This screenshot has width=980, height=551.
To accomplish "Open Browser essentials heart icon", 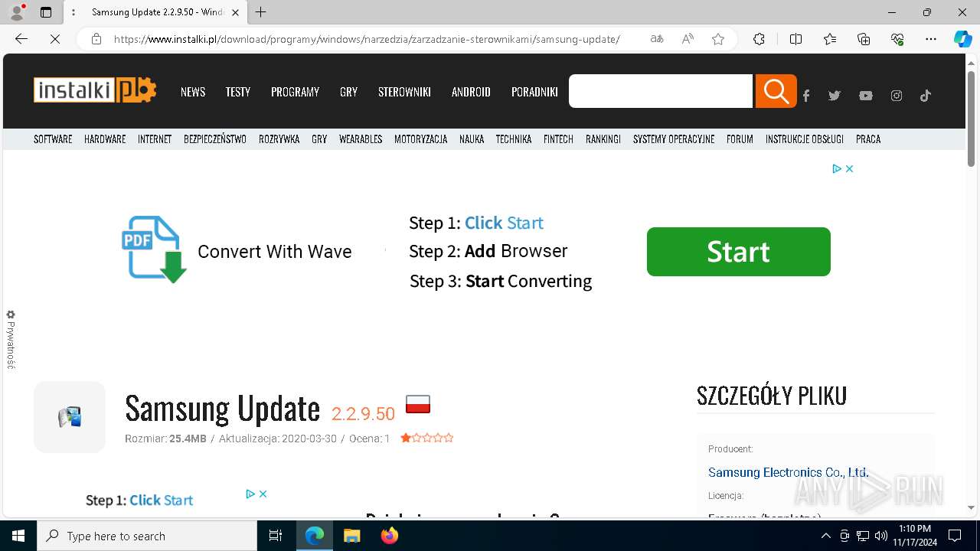I will click(897, 39).
